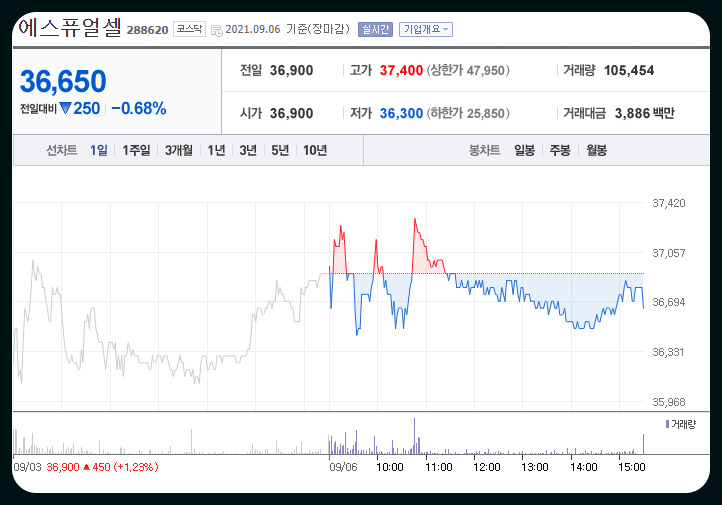Select the 3년 chart period
The image size is (722, 505).
248,150
